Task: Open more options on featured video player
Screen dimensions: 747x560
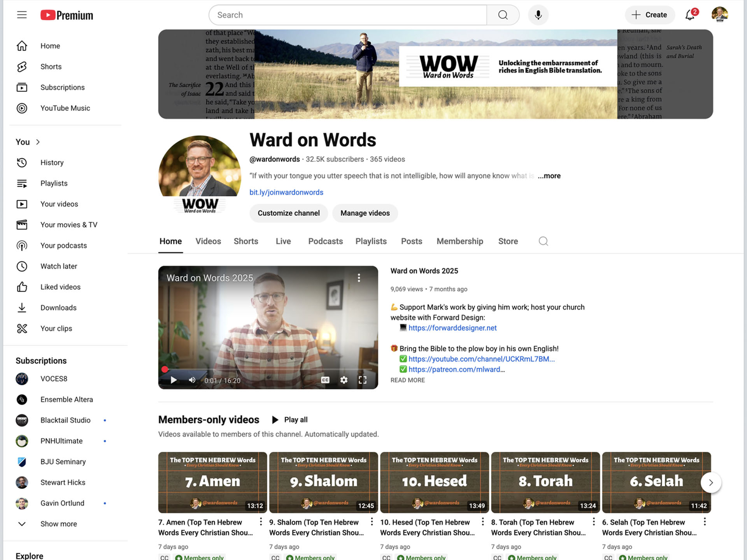Action: coord(359,278)
